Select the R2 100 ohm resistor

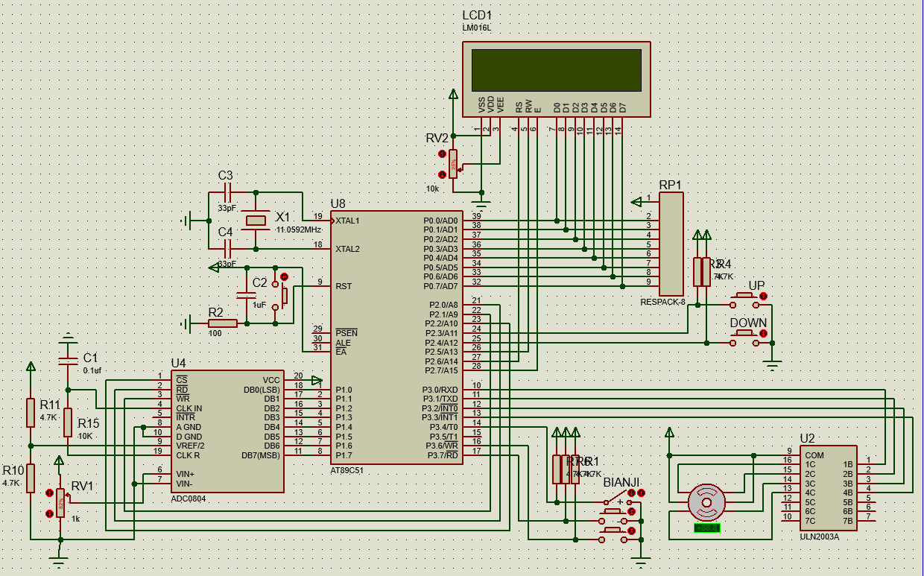(x=222, y=323)
